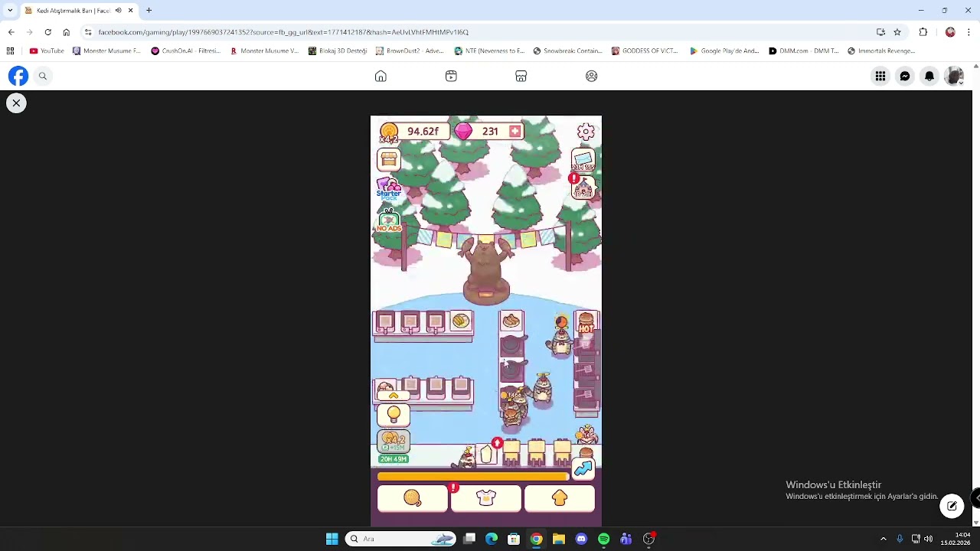Click the Windows taskbar search box
This screenshot has height=551, width=980.
[x=402, y=539]
